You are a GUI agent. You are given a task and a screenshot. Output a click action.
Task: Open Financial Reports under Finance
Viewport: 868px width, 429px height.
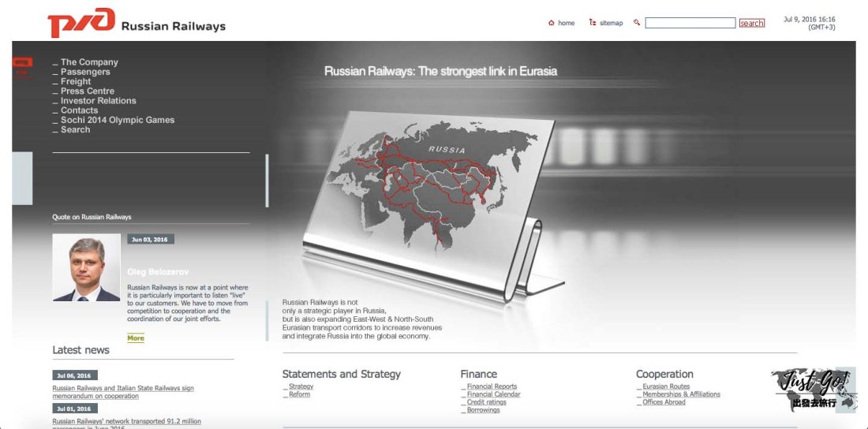[x=492, y=386]
